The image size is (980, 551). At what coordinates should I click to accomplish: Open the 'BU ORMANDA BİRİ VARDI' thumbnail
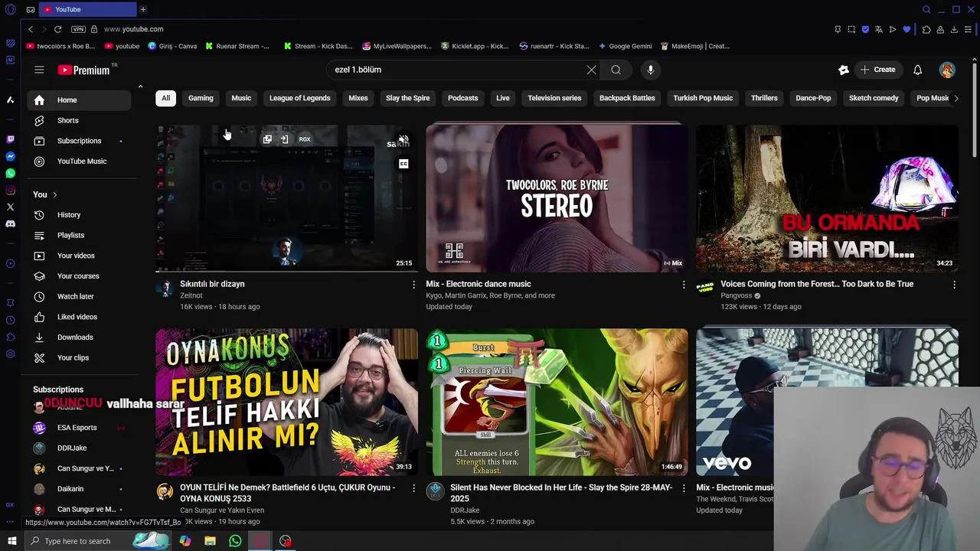click(x=827, y=199)
